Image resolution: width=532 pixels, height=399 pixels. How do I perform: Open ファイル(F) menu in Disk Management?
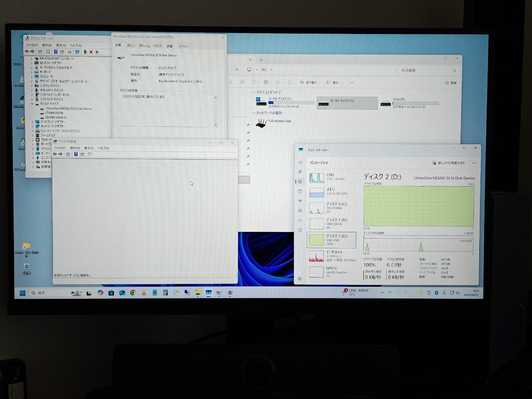pos(59,148)
